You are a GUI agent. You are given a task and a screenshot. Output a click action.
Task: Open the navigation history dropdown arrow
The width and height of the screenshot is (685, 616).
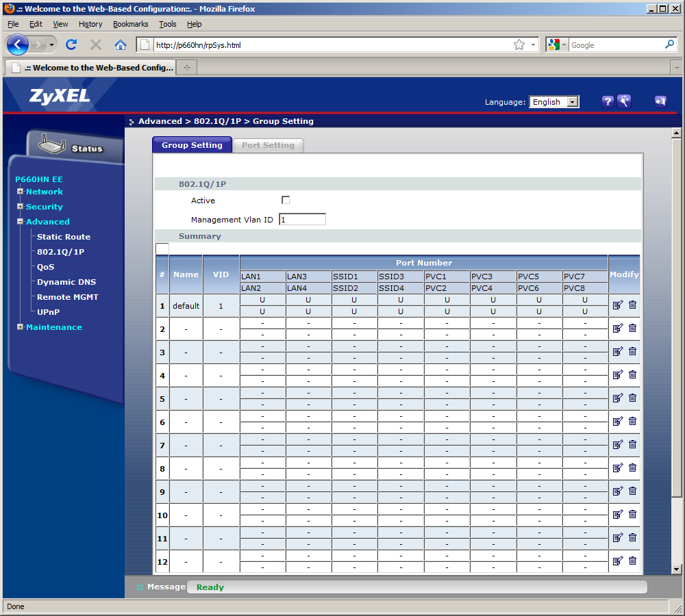point(51,44)
